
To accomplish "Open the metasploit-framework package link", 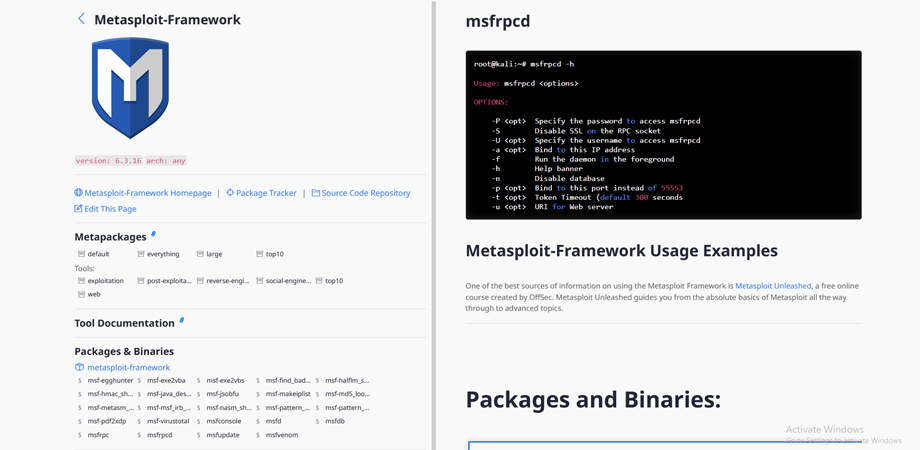I will [x=128, y=367].
